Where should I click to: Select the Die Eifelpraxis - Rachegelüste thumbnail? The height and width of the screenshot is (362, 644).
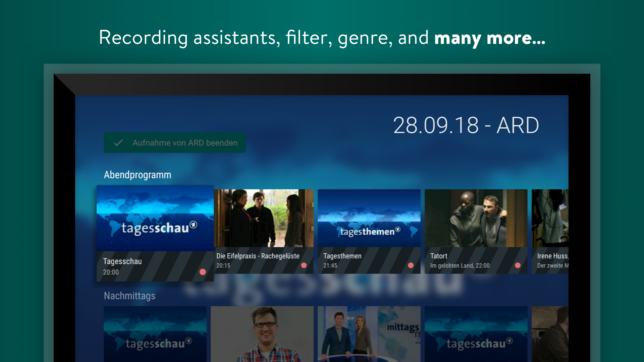coord(264,218)
